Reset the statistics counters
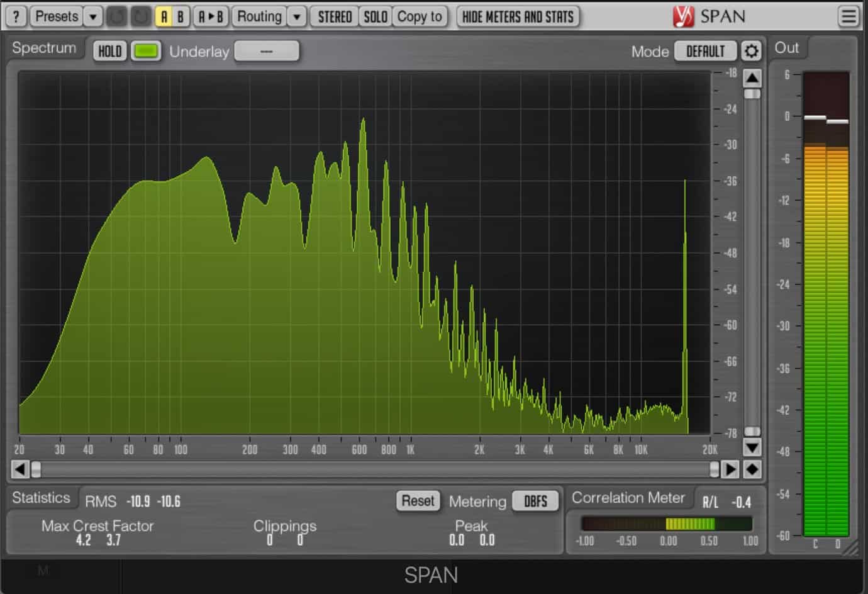The width and height of the screenshot is (868, 594). point(418,500)
